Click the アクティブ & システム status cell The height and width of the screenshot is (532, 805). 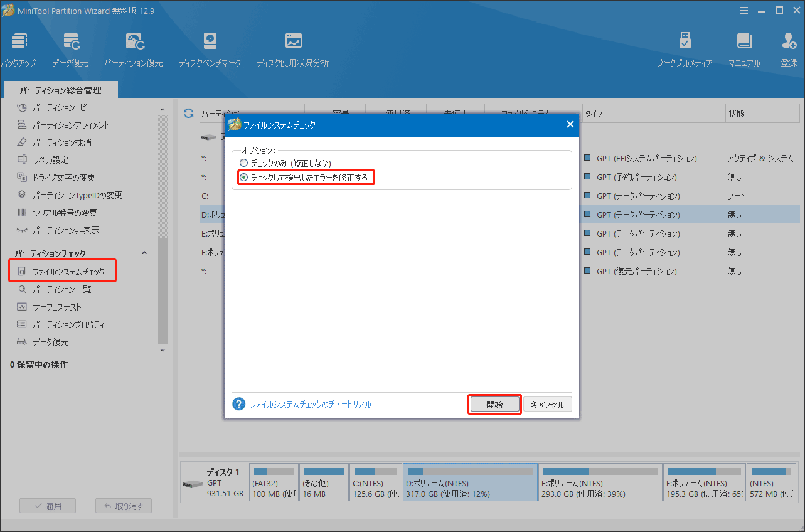760,158
